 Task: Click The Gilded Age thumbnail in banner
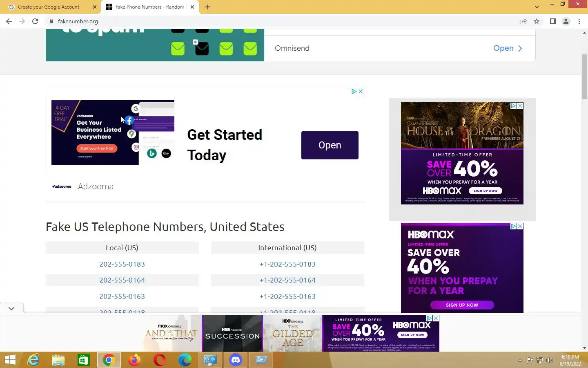[293, 333]
